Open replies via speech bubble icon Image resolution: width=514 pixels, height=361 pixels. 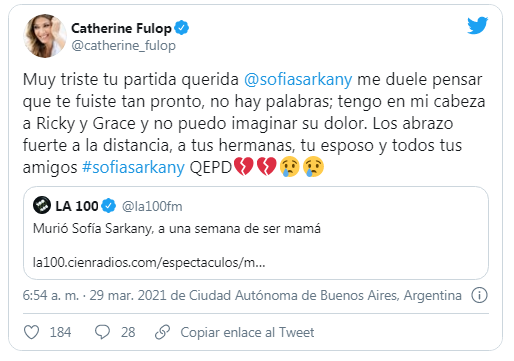(x=102, y=332)
